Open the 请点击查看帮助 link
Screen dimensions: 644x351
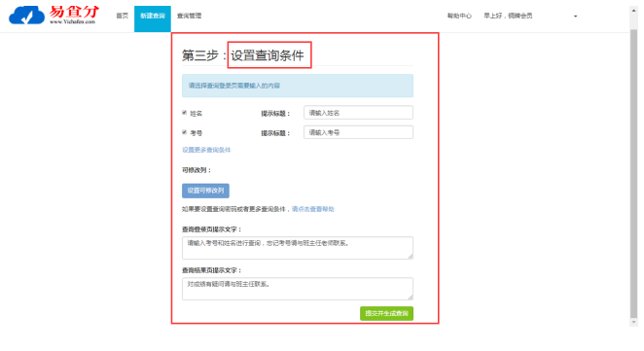pos(313,209)
